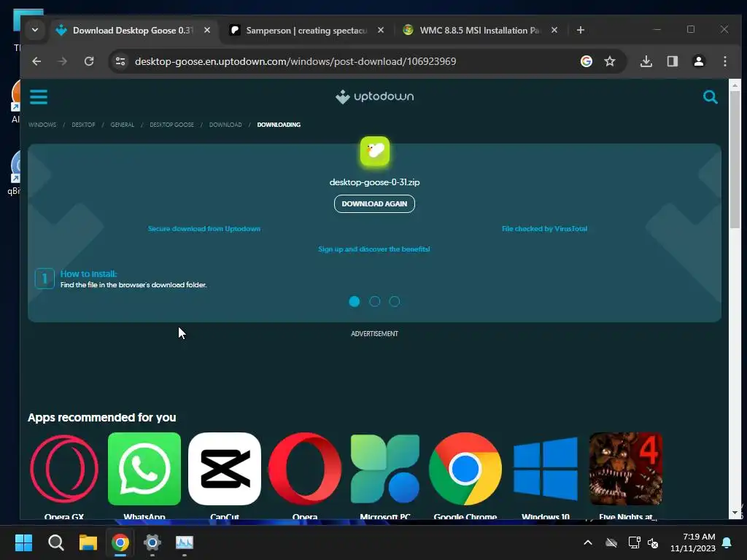Open File checked by VirusTotal link

pyautogui.click(x=544, y=228)
